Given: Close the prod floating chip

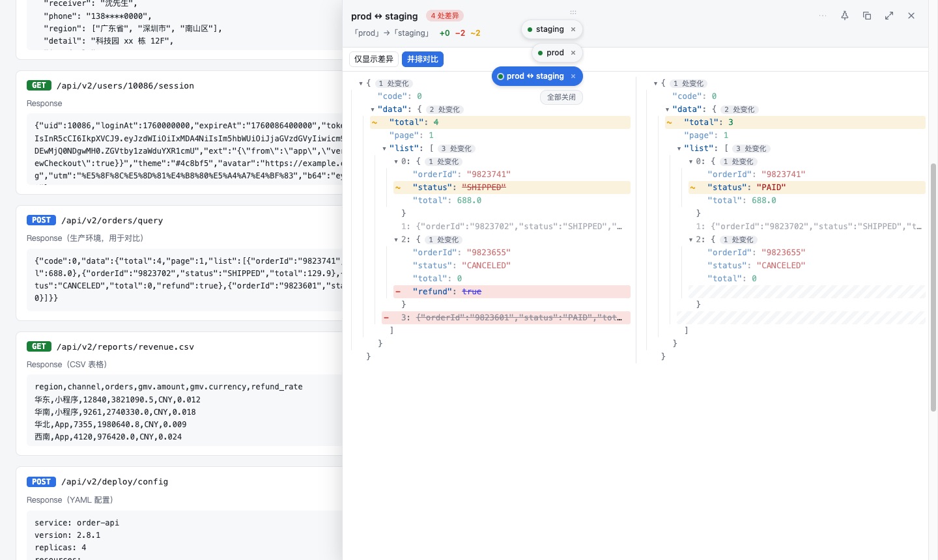Looking at the screenshot, I should pos(573,53).
